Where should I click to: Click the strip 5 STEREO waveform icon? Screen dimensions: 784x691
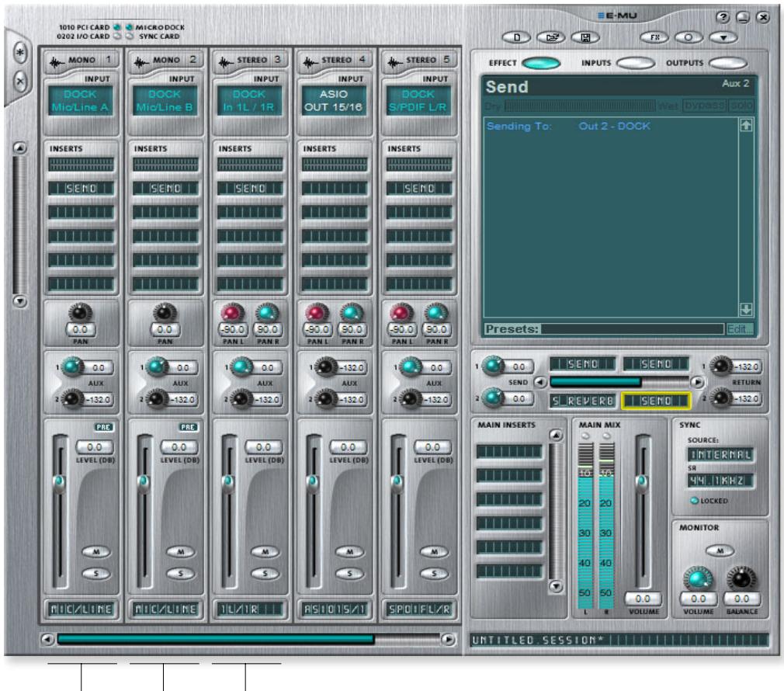point(394,61)
